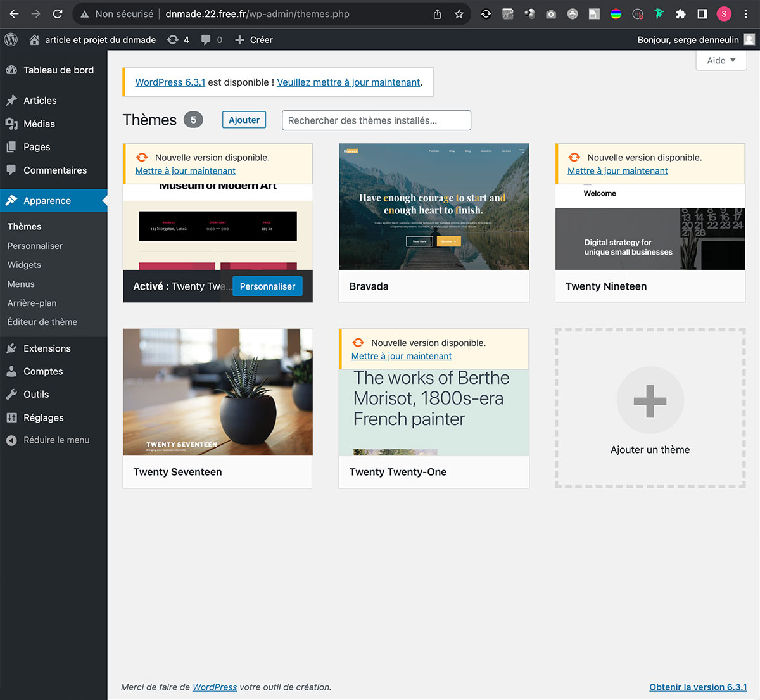Click the installed themes search field
The width and height of the screenshot is (760, 700).
(376, 120)
